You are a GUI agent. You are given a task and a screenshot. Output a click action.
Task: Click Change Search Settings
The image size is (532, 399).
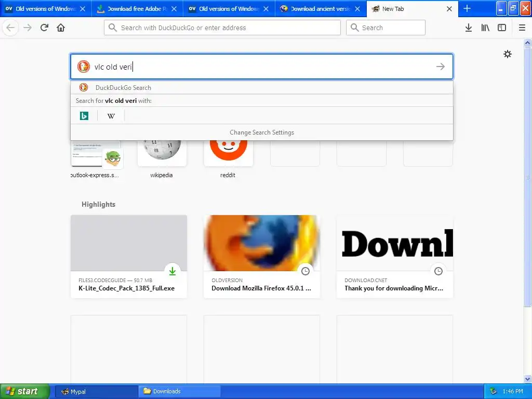[262, 132]
